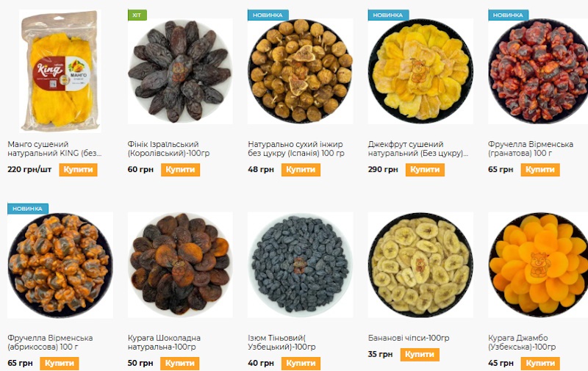Click Купити for the 290 грн jackfruit
The height and width of the screenshot is (371, 588).
point(425,170)
